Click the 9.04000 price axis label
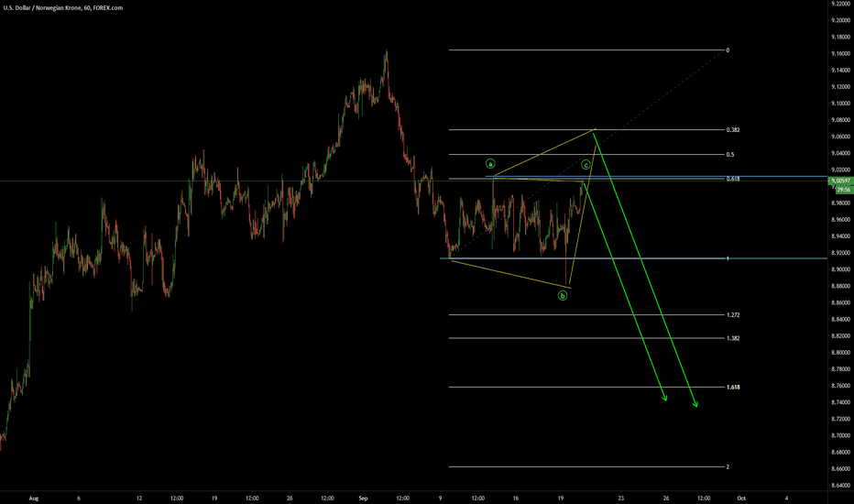Viewport: 854px width, 504px height. pyautogui.click(x=840, y=153)
